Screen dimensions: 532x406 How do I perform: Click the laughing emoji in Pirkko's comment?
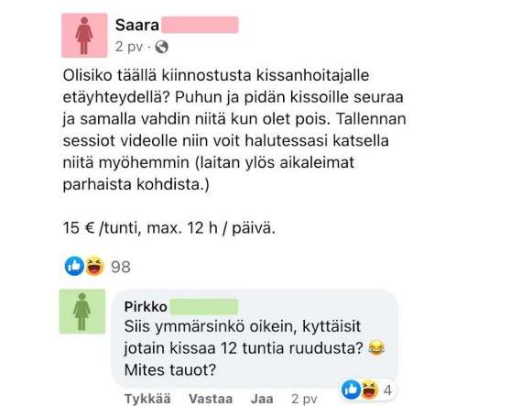point(376,348)
